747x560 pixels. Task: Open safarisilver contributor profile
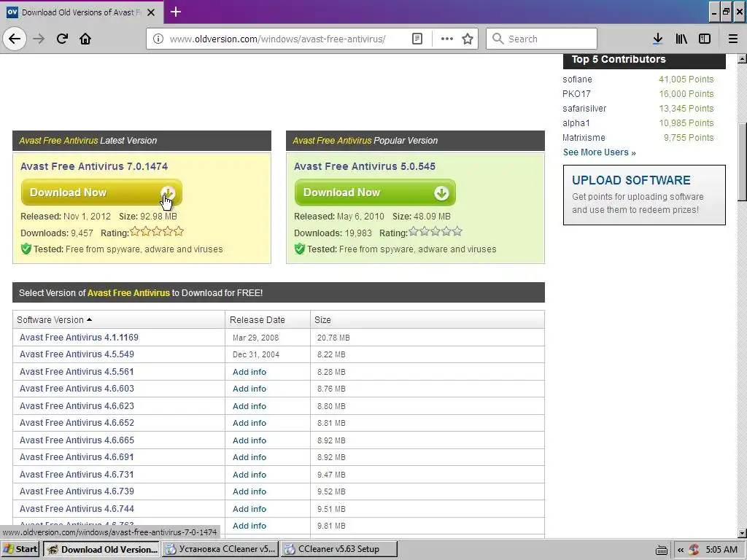tap(584, 109)
